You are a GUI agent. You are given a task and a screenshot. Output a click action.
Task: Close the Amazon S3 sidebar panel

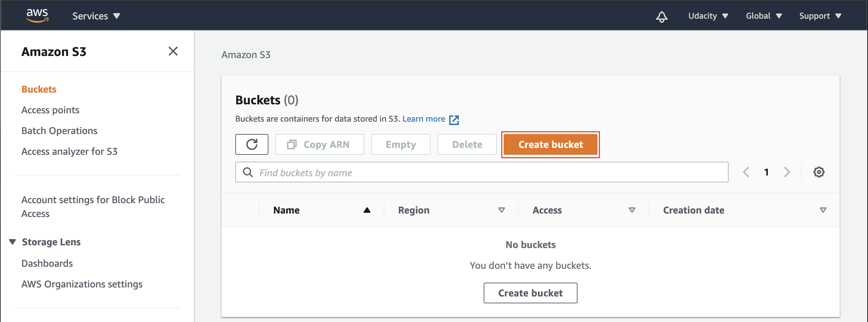click(173, 51)
